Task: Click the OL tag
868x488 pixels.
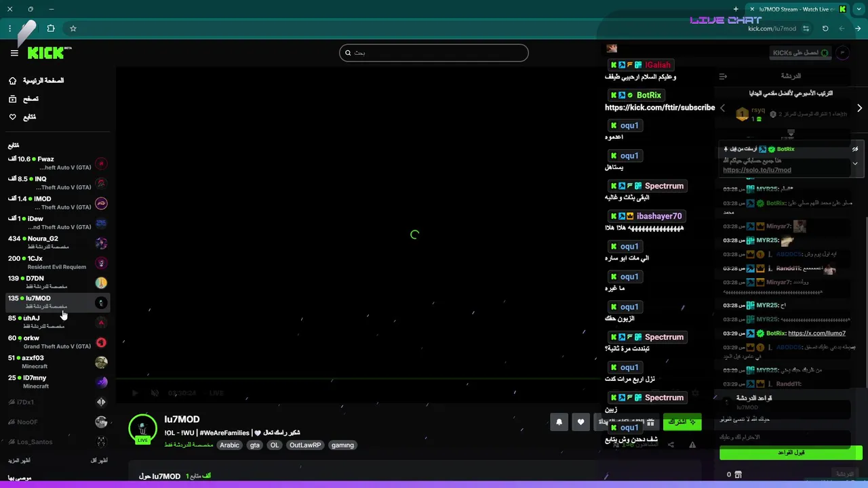Action: [x=275, y=445]
